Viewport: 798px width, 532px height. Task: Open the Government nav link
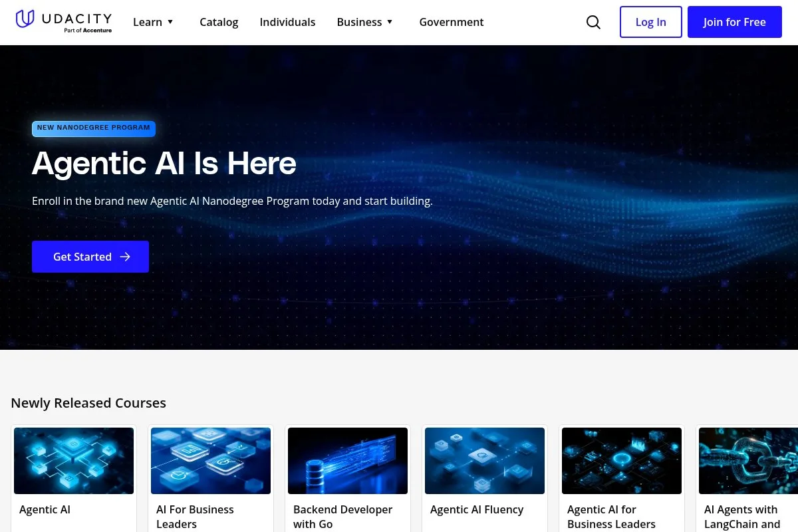[452, 22]
